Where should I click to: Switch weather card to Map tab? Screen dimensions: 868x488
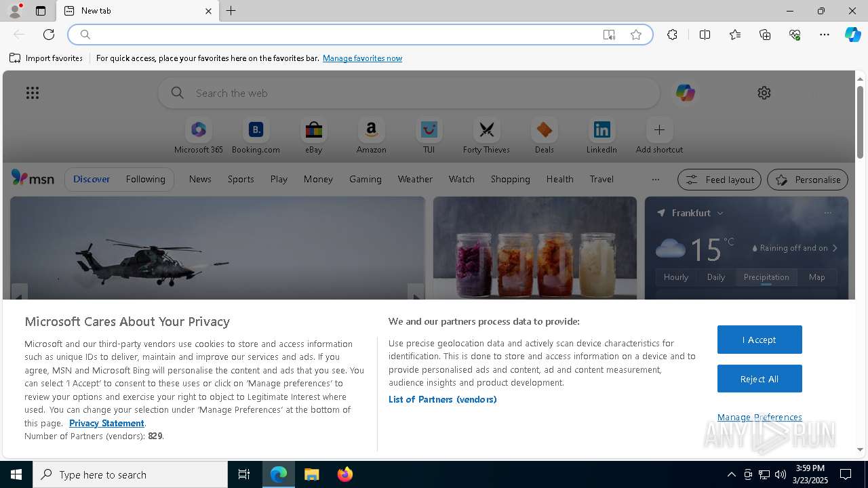click(x=817, y=277)
